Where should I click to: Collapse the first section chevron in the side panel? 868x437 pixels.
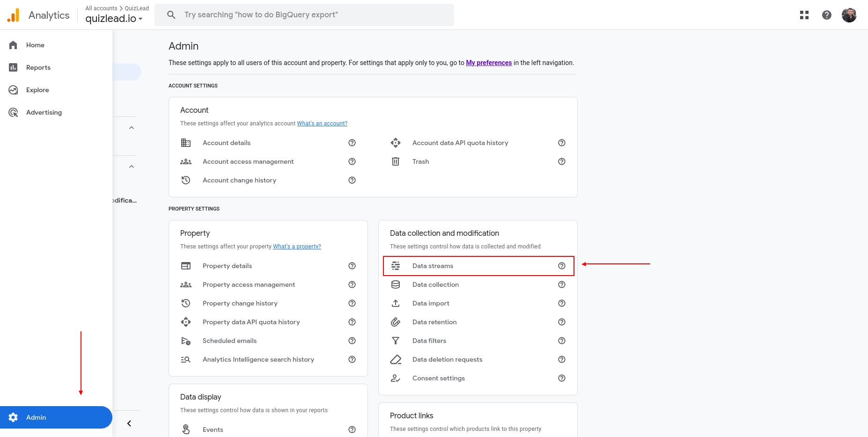[132, 128]
